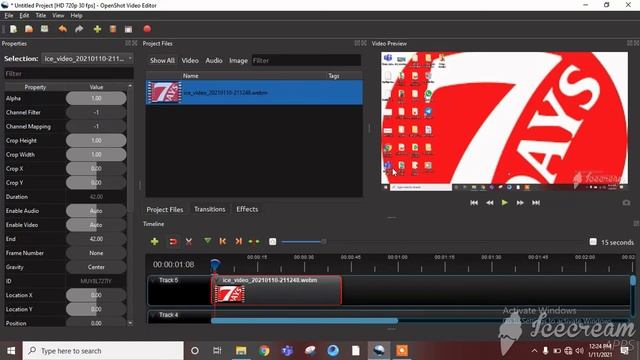Click the Enable Audio Auto value
This screenshot has width=640, height=360.
(96, 211)
